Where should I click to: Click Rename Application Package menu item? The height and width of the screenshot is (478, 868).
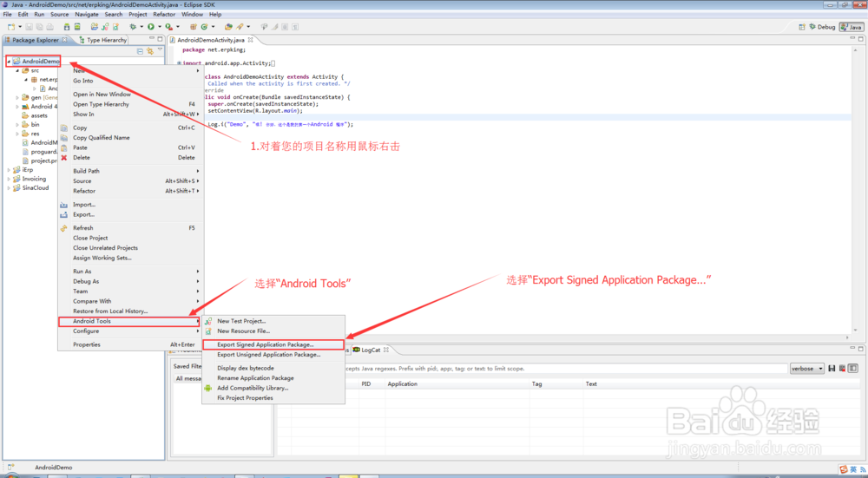pos(273,378)
